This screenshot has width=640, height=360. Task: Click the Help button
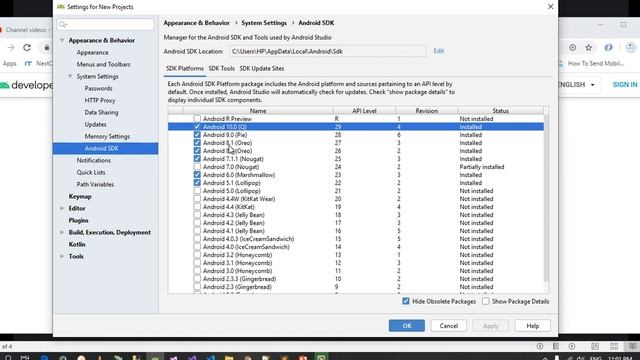coord(533,326)
